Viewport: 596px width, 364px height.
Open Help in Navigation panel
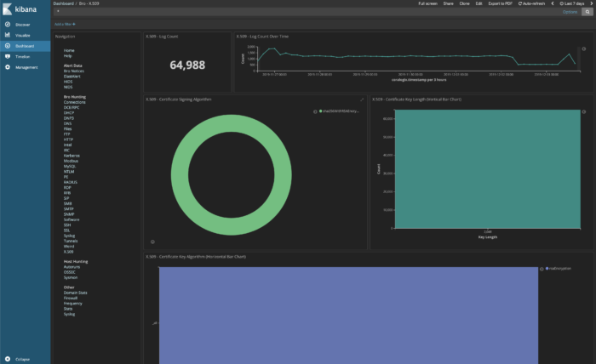point(67,56)
